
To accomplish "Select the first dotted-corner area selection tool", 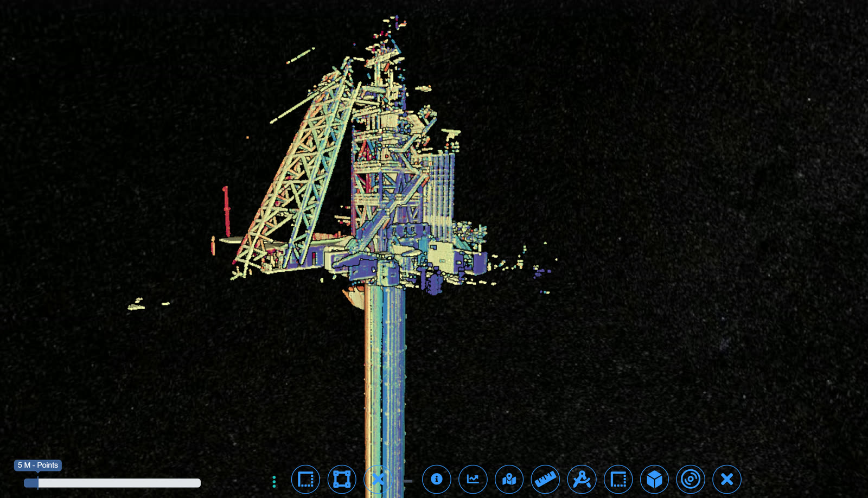I will point(305,480).
